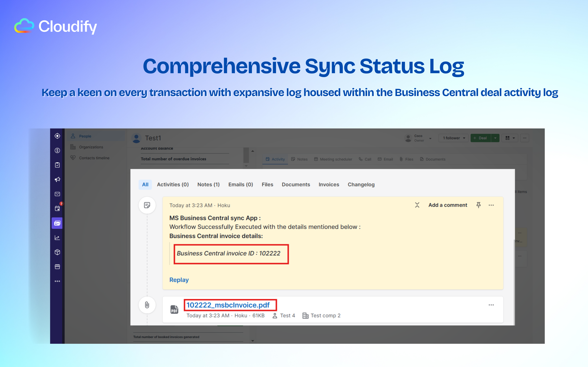The height and width of the screenshot is (367, 588).
Task: Click the Campaigns megaphone sidebar icon
Action: tap(57, 179)
